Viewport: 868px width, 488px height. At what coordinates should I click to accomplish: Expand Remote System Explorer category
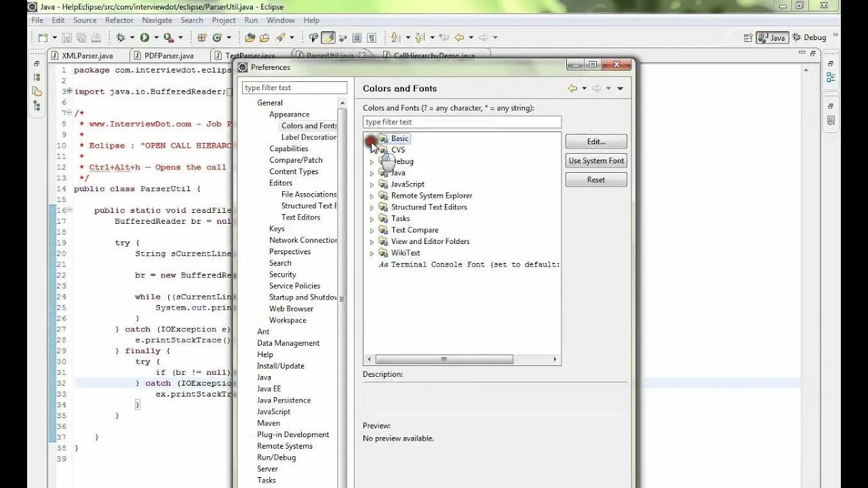point(372,197)
